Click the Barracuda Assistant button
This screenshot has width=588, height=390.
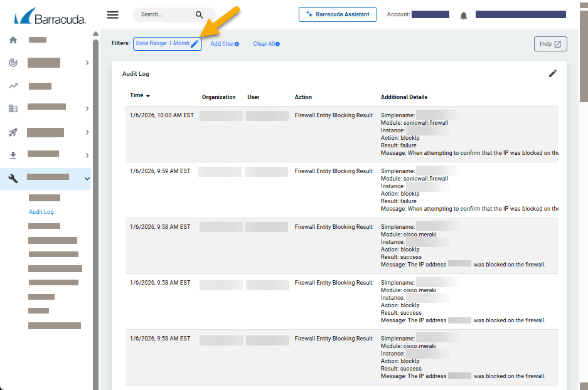click(337, 14)
